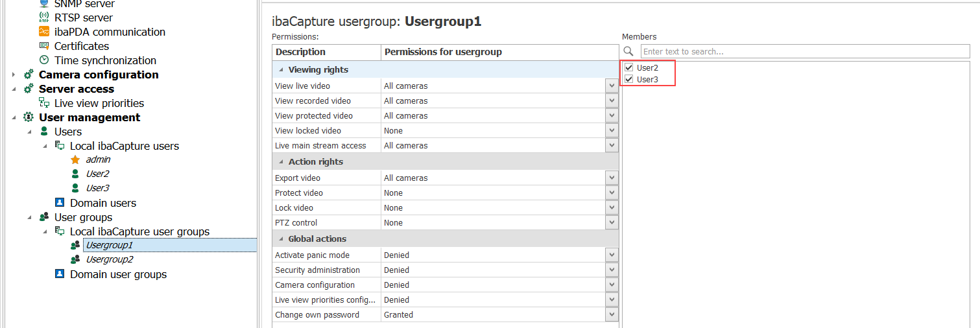Collapse the User groups tree node
Screen dimensions: 980x328
pos(29,217)
